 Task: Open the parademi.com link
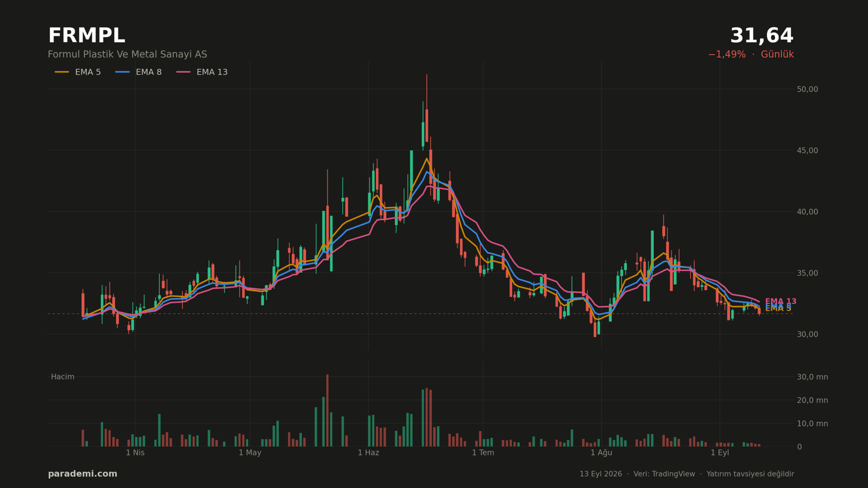[82, 473]
